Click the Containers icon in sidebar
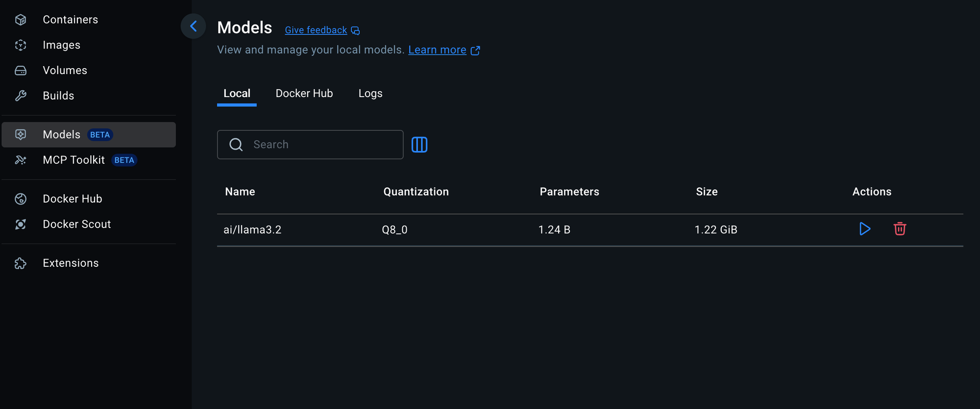 click(x=21, y=20)
